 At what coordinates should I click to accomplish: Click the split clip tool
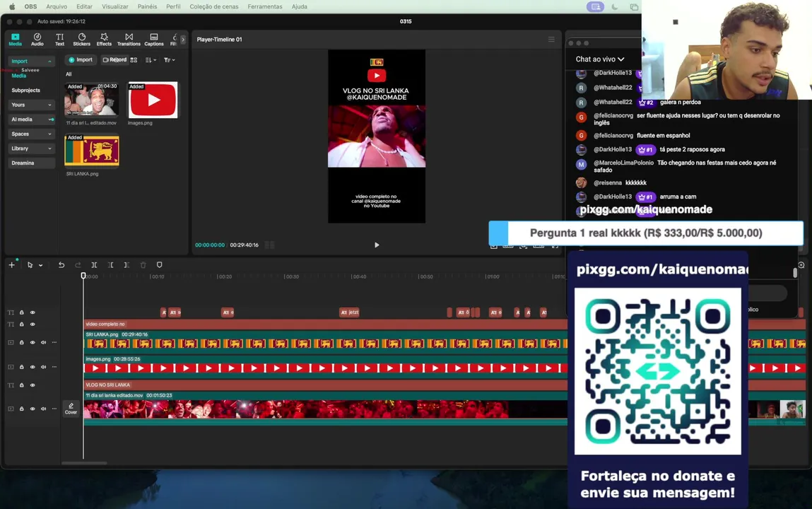click(94, 264)
